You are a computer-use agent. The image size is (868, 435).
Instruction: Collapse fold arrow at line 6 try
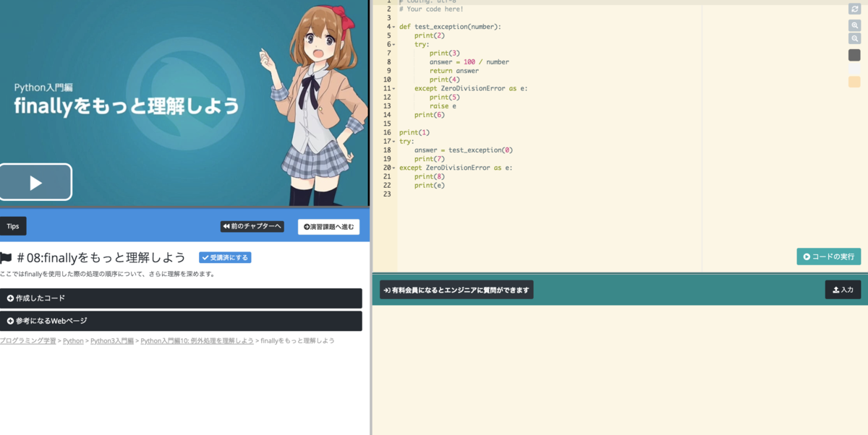pos(394,45)
